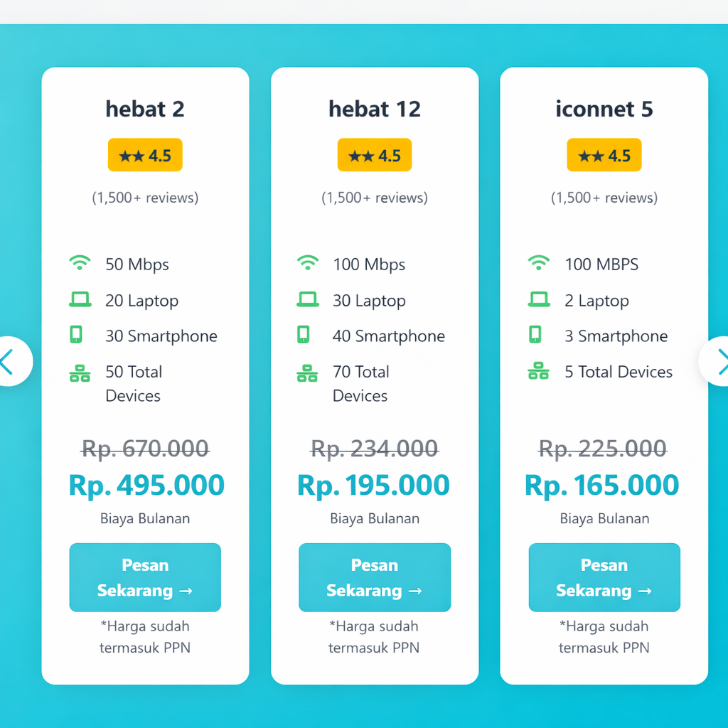Click the 1,500+ reviews text under hebat 2
Screen dimensions: 728x728
point(145,198)
